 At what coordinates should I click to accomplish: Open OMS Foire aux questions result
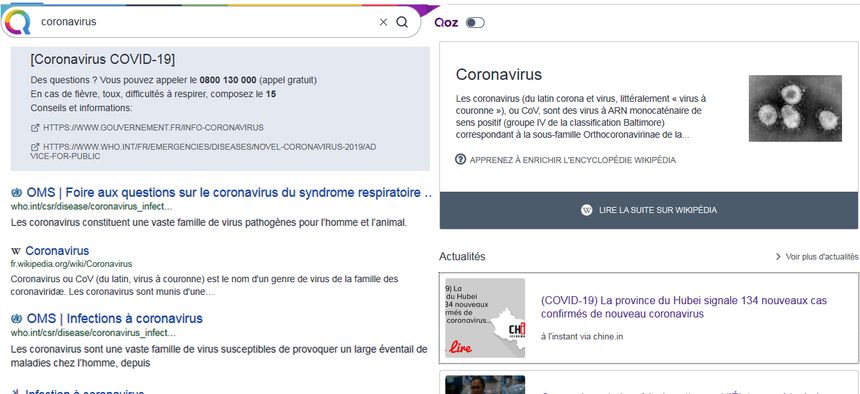coord(229,193)
